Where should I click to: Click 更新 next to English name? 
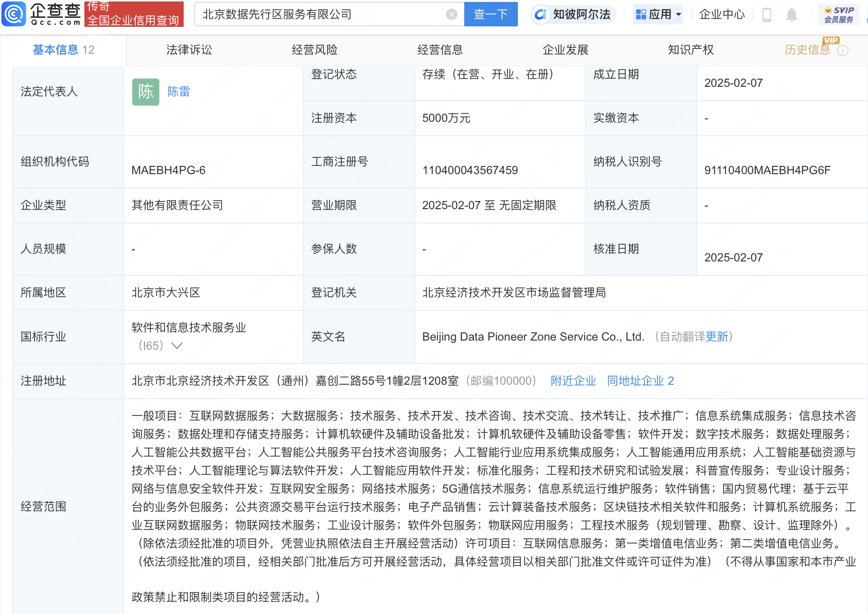tap(717, 337)
